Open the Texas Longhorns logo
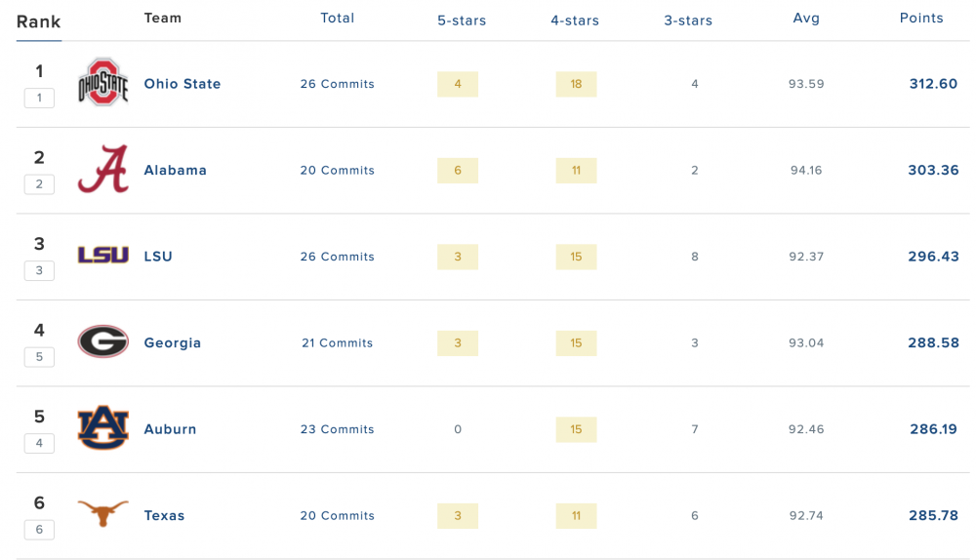This screenshot has width=976, height=560. (102, 514)
